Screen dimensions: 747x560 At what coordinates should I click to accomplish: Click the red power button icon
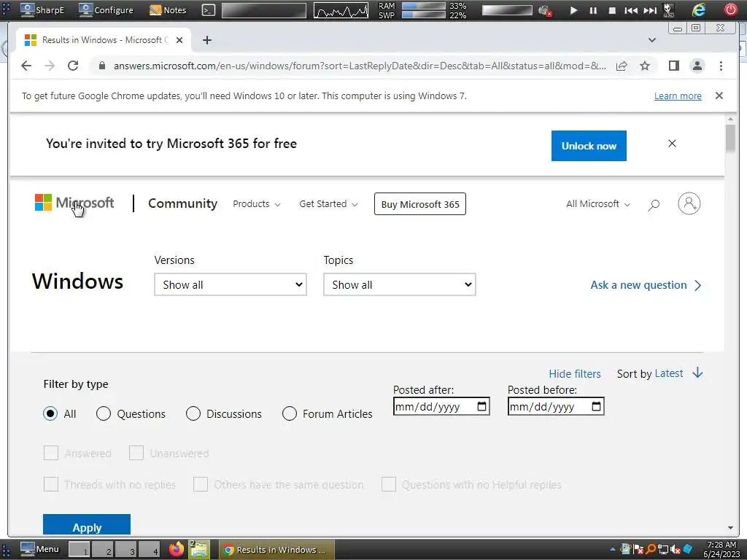730,9
